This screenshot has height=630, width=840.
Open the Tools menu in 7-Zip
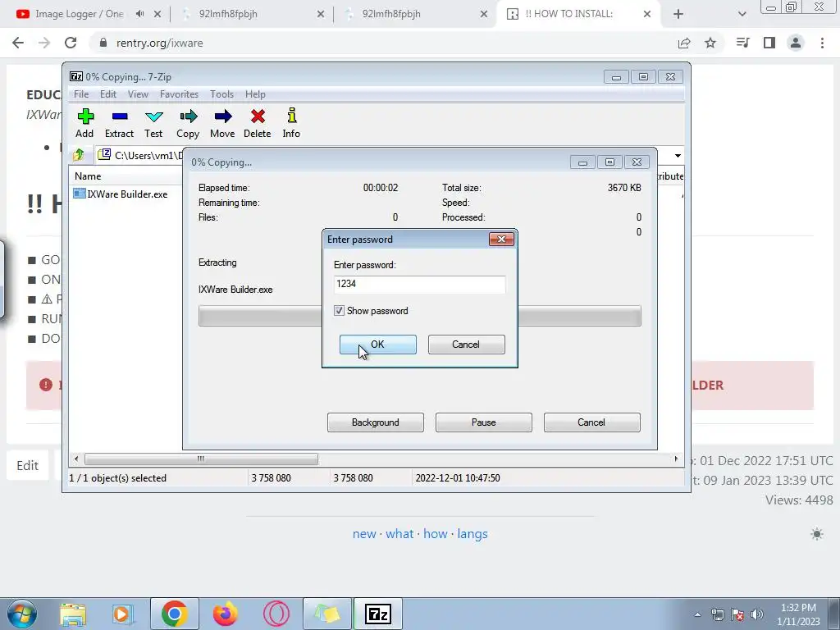click(221, 94)
